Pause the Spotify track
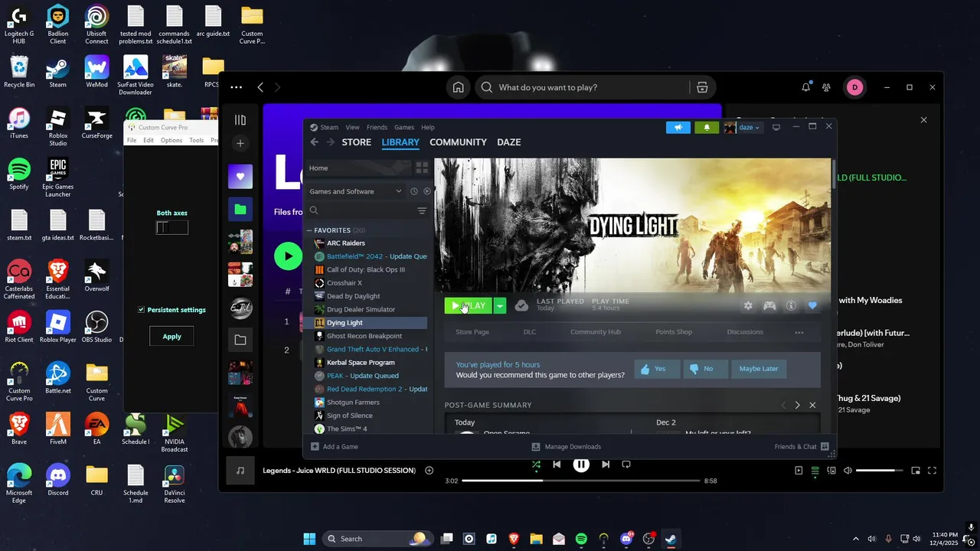The image size is (980, 551). tap(581, 464)
